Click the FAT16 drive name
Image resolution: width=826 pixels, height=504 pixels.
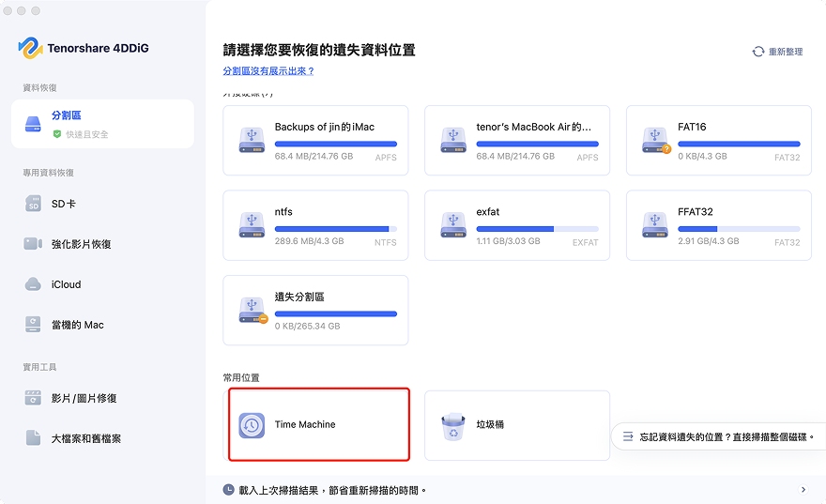[692, 127]
